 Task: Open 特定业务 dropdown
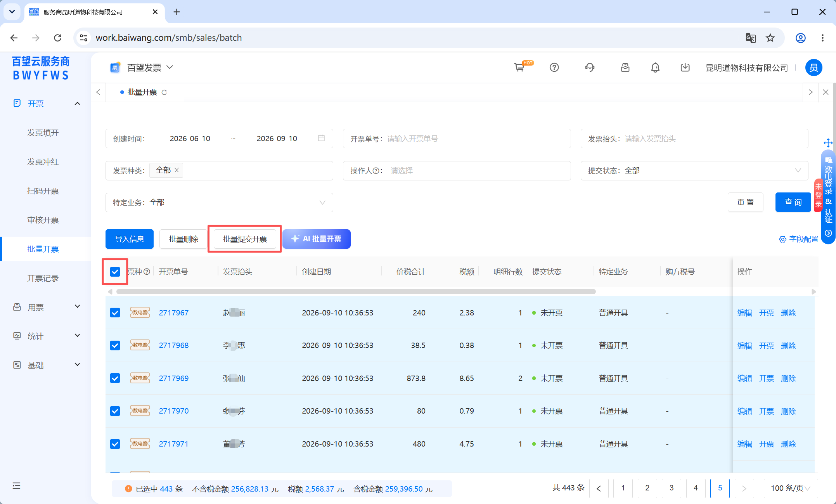pos(219,203)
